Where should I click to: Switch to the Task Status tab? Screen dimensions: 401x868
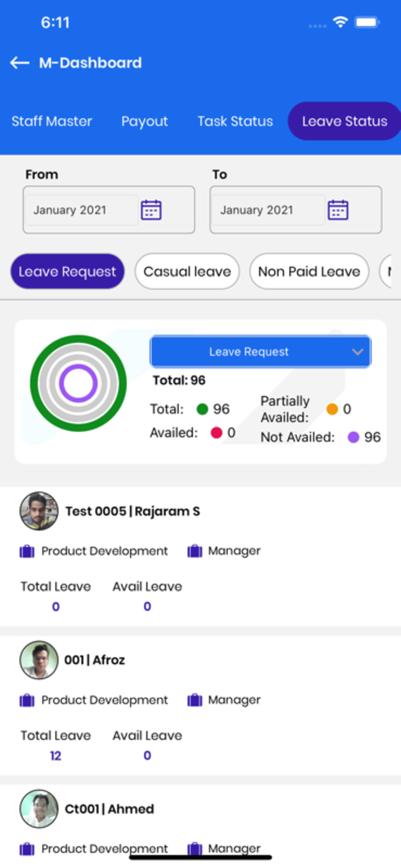(235, 121)
